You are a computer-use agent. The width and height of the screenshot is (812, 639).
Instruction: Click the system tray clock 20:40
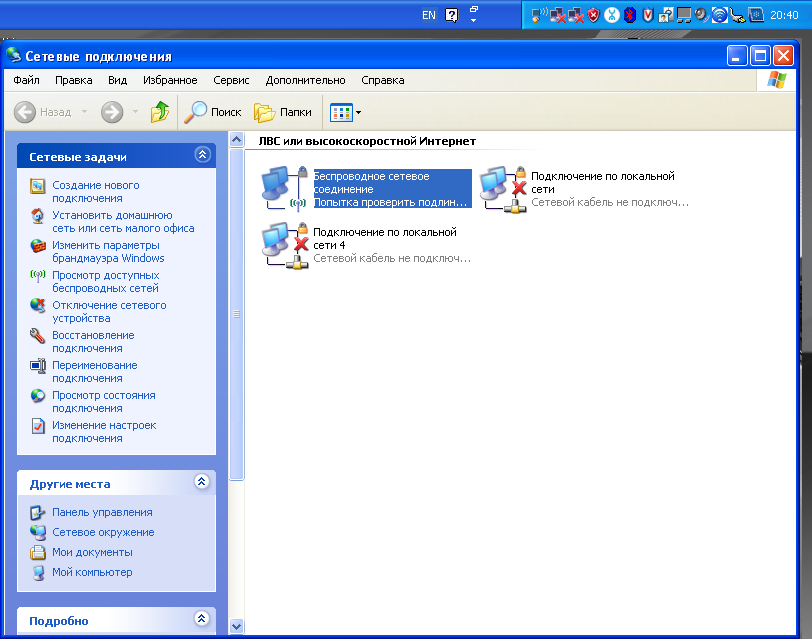click(x=784, y=15)
